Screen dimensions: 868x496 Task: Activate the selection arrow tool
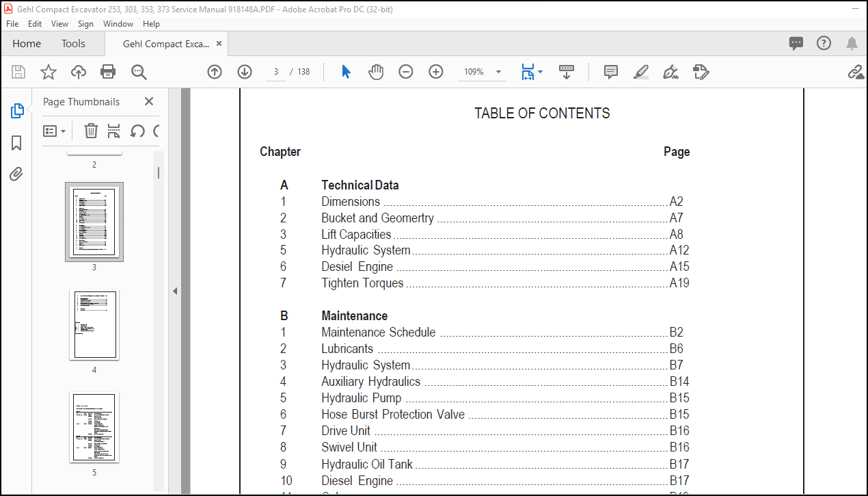point(346,72)
